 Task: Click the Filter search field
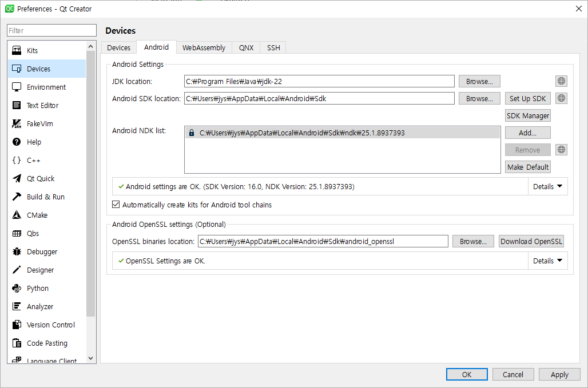coord(51,30)
